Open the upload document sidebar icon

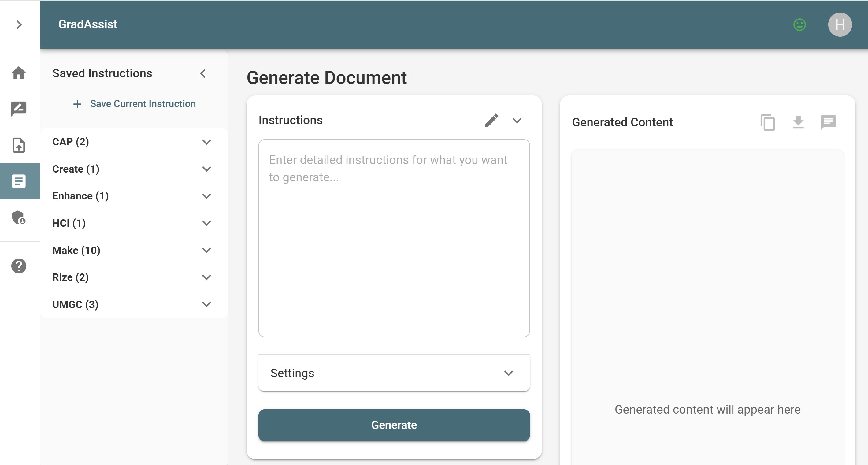tap(19, 145)
